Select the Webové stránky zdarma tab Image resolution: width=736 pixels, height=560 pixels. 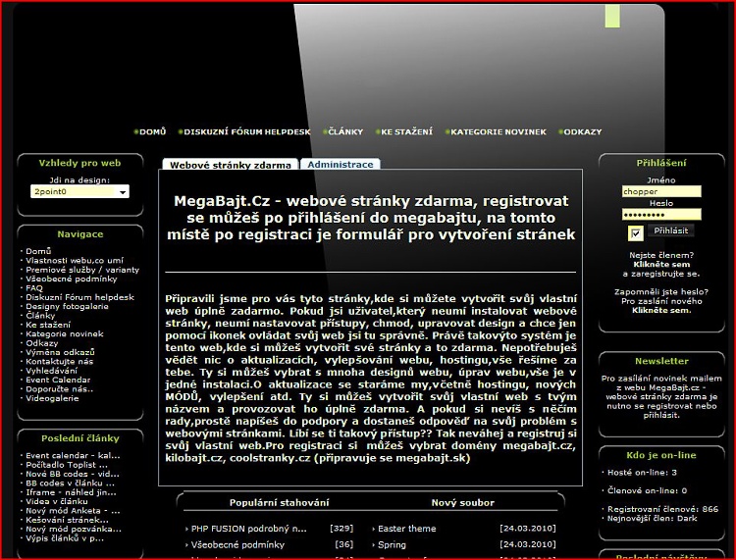[x=228, y=166]
